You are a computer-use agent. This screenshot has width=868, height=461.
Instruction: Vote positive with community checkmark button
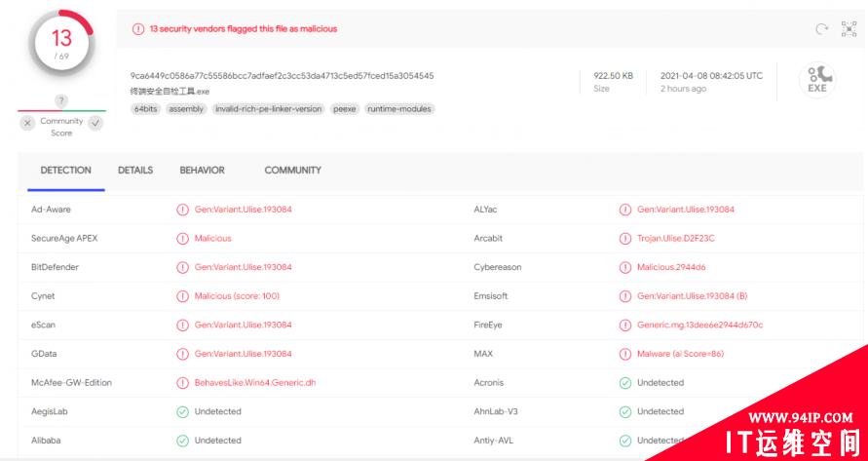click(95, 123)
